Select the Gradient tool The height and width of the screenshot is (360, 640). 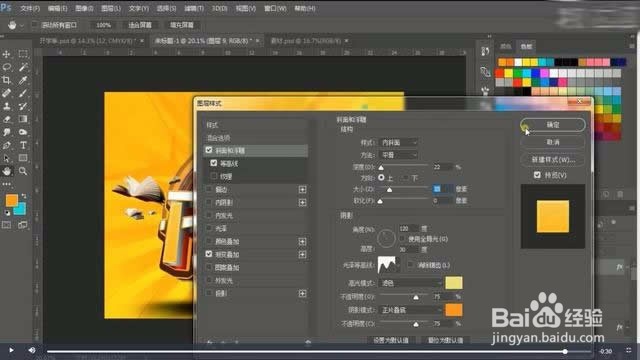(x=23, y=119)
